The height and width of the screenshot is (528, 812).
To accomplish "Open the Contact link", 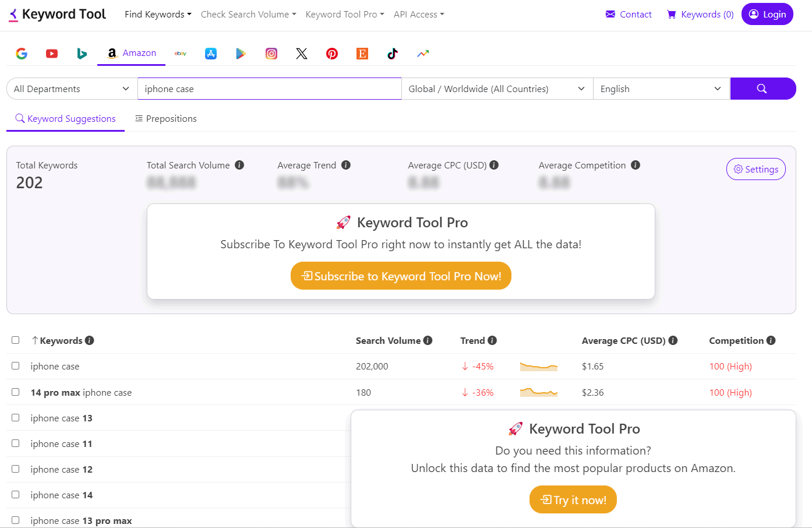I will coord(629,14).
